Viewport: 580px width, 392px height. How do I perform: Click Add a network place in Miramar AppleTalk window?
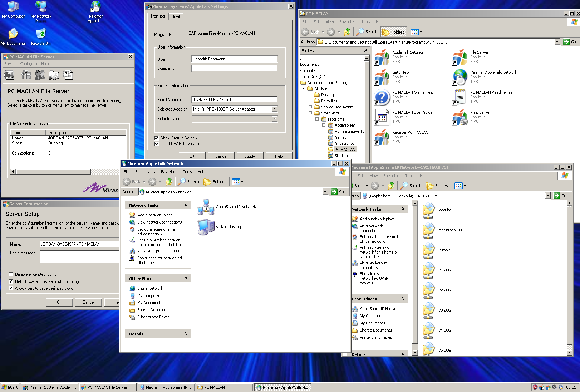155,215
